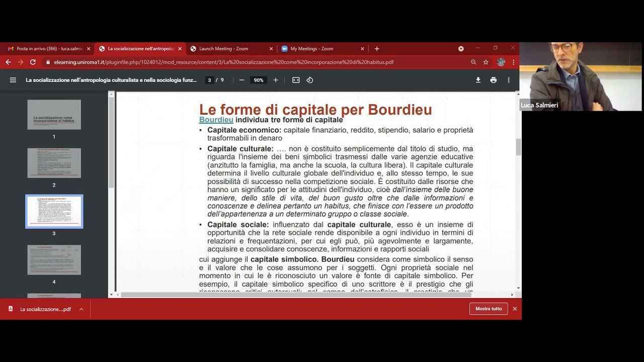Close the downloads bar

pyautogui.click(x=515, y=309)
